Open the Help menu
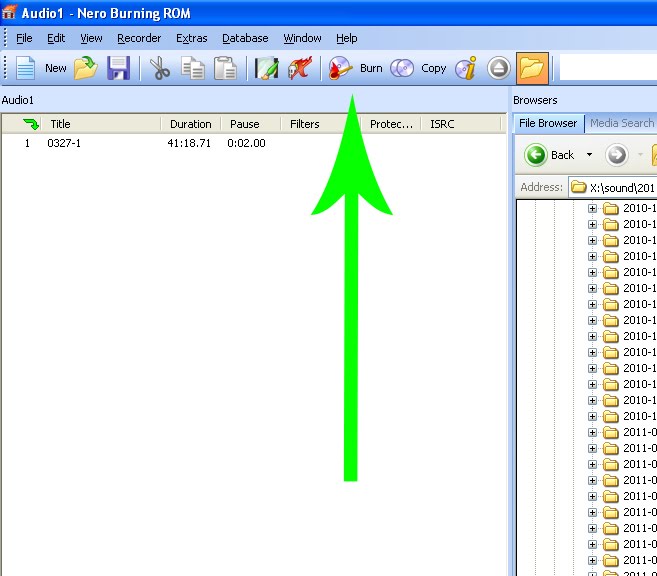The image size is (657, 576). click(x=347, y=38)
